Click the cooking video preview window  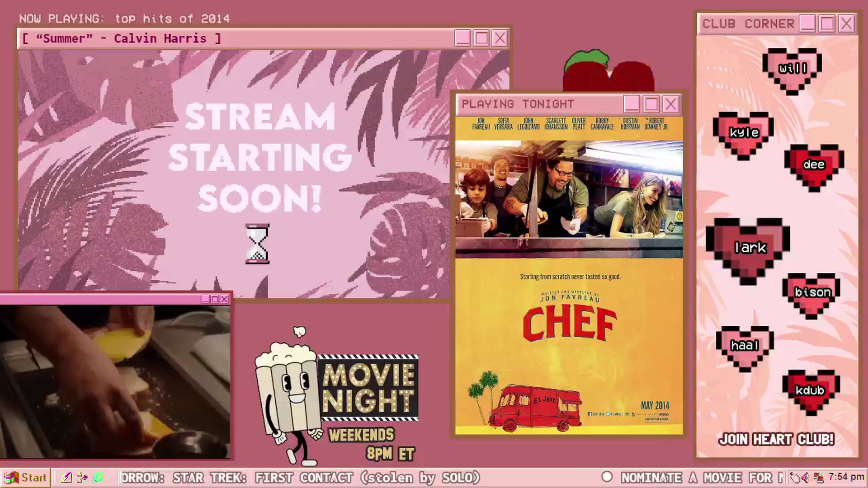(x=115, y=382)
